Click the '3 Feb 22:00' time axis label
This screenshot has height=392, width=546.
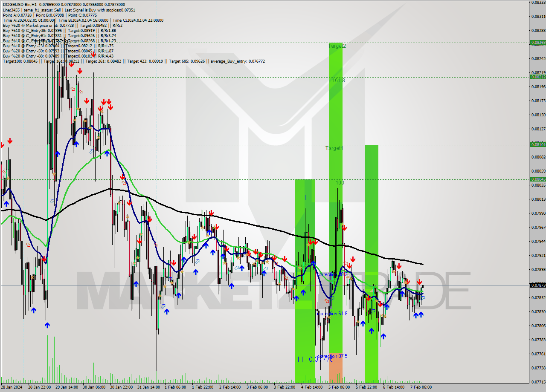pos(285,387)
